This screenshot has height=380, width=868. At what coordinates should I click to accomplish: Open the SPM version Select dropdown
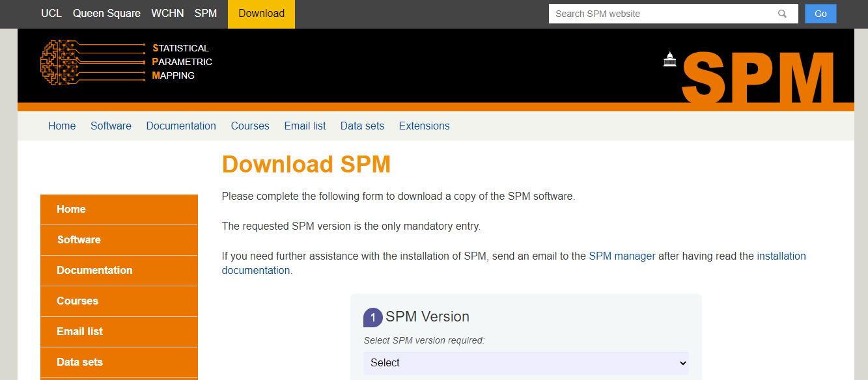pyautogui.click(x=526, y=363)
